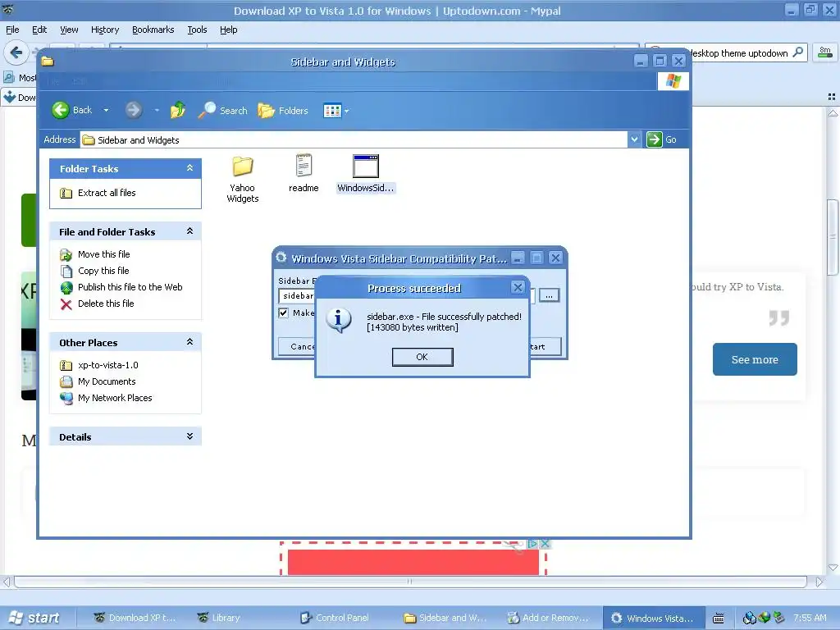840x630 pixels.
Task: Select the Yahoo Widgets folder icon
Action: pyautogui.click(x=243, y=167)
